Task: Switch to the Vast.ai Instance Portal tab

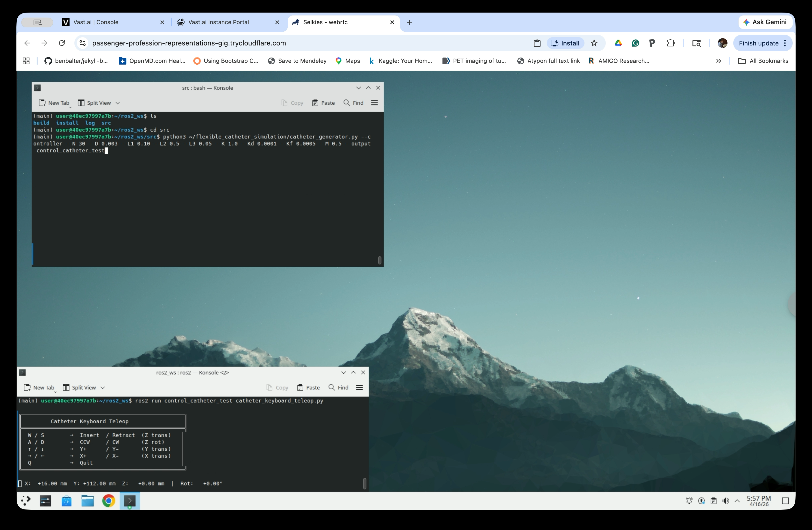Action: tap(219, 22)
